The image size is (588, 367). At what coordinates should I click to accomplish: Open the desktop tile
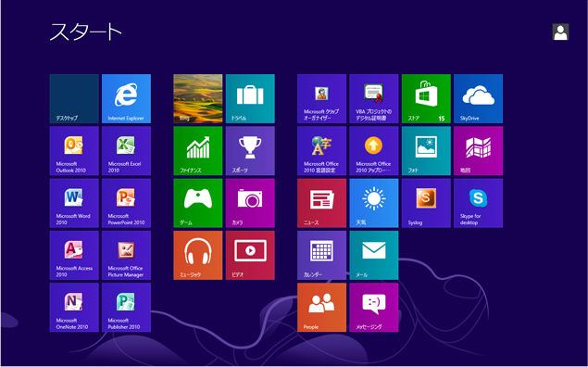(x=74, y=98)
